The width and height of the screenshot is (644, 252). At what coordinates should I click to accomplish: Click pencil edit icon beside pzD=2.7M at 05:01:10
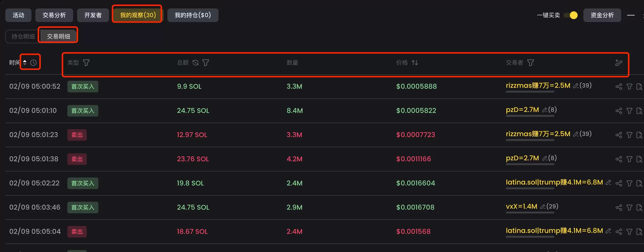(x=544, y=110)
